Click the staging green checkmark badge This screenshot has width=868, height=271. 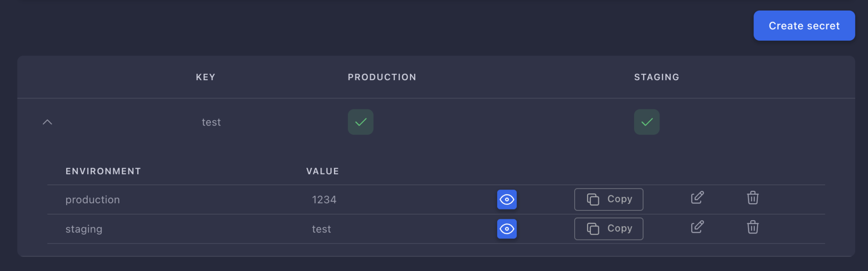[647, 122]
